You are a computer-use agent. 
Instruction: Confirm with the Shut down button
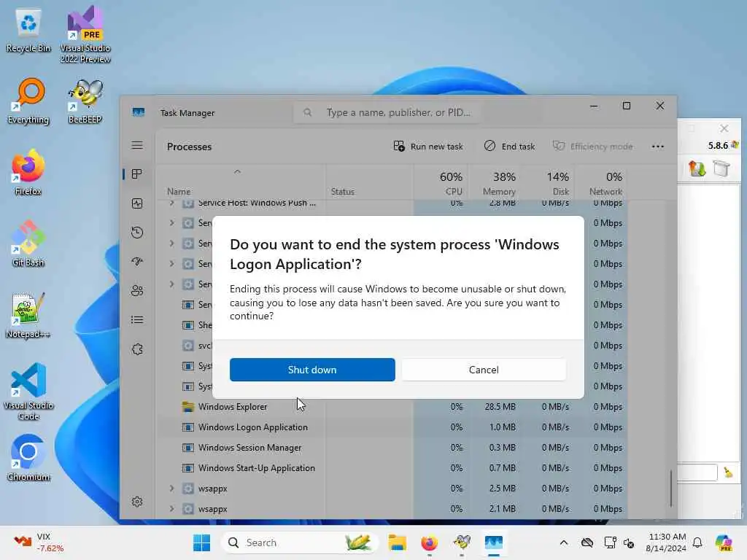pyautogui.click(x=312, y=370)
